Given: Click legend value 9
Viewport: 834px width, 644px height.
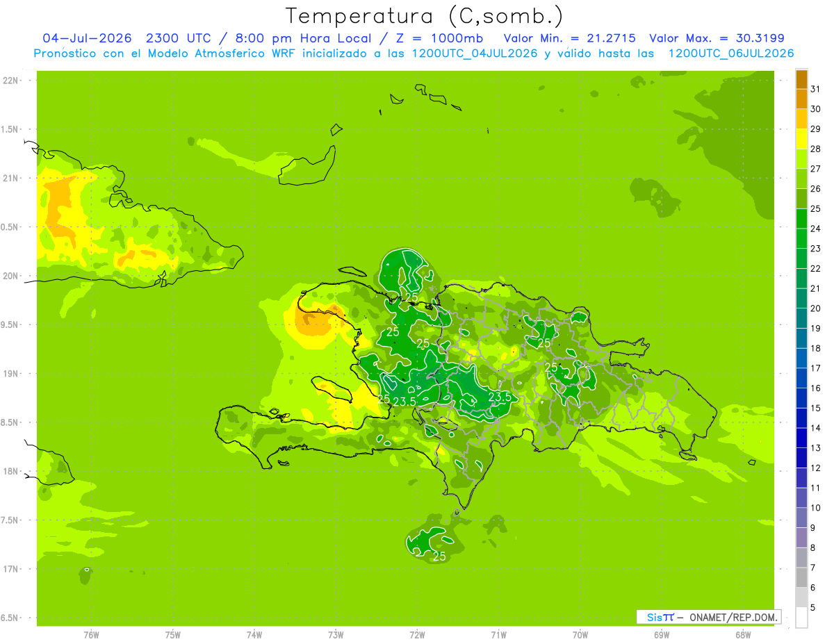Looking at the screenshot, I should coord(813,528).
